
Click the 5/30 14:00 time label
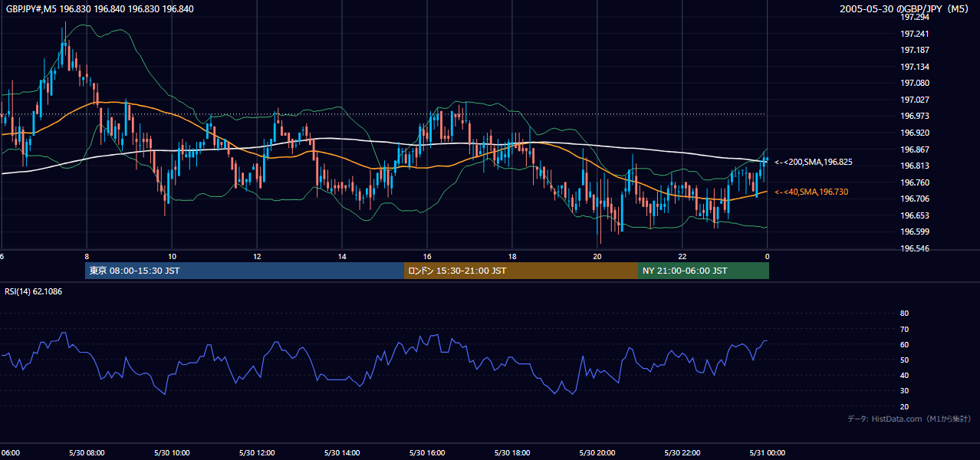(342, 452)
